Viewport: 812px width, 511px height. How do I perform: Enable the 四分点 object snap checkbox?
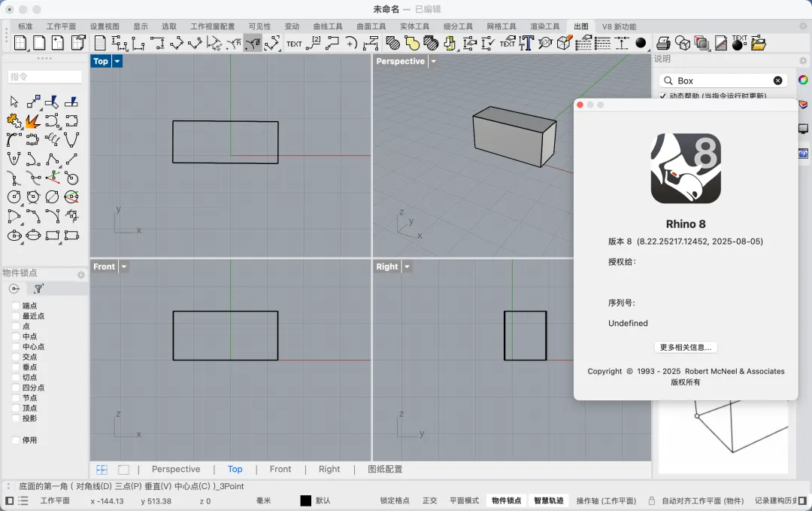click(16, 388)
